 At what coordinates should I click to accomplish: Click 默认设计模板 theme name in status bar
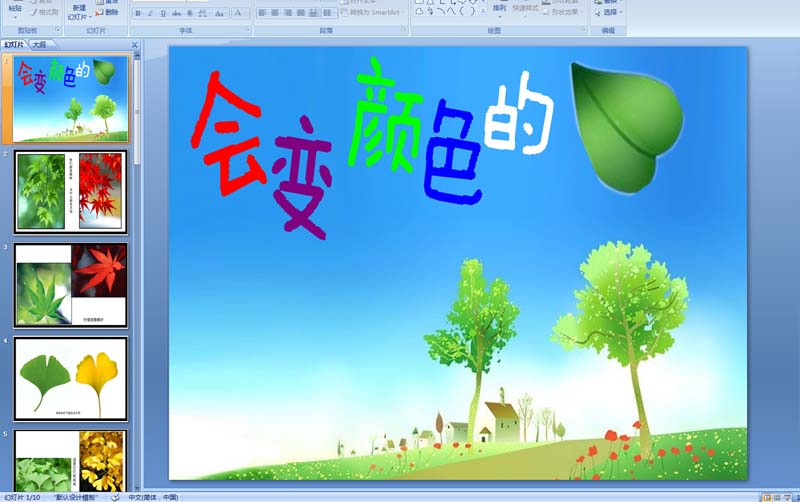coord(76,497)
